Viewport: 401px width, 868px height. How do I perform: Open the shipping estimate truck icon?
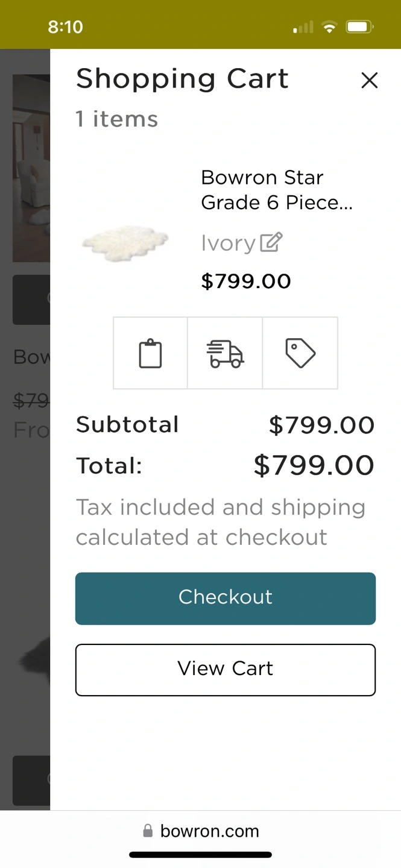tap(225, 353)
